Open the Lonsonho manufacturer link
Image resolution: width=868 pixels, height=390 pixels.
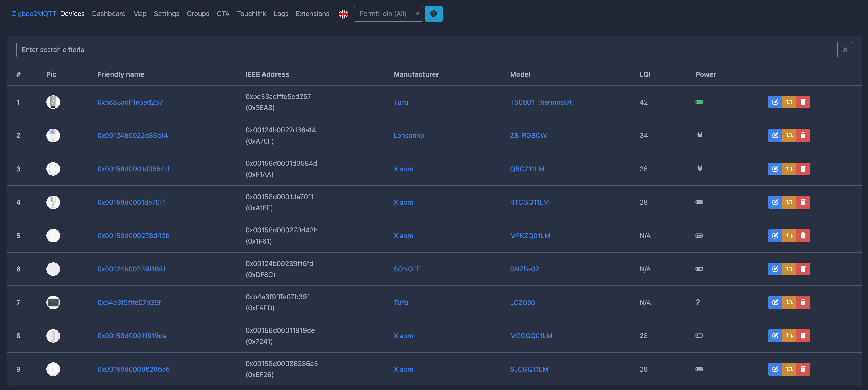[x=409, y=135]
